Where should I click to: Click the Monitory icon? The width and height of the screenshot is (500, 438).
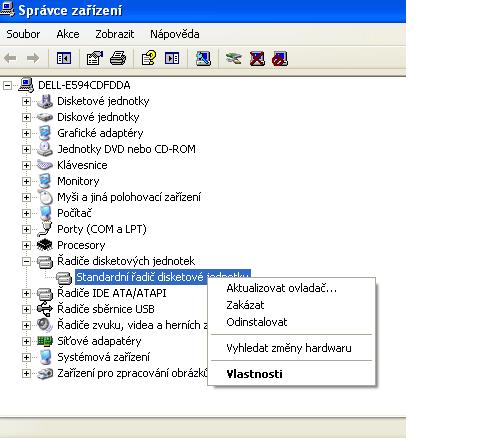pos(45,181)
